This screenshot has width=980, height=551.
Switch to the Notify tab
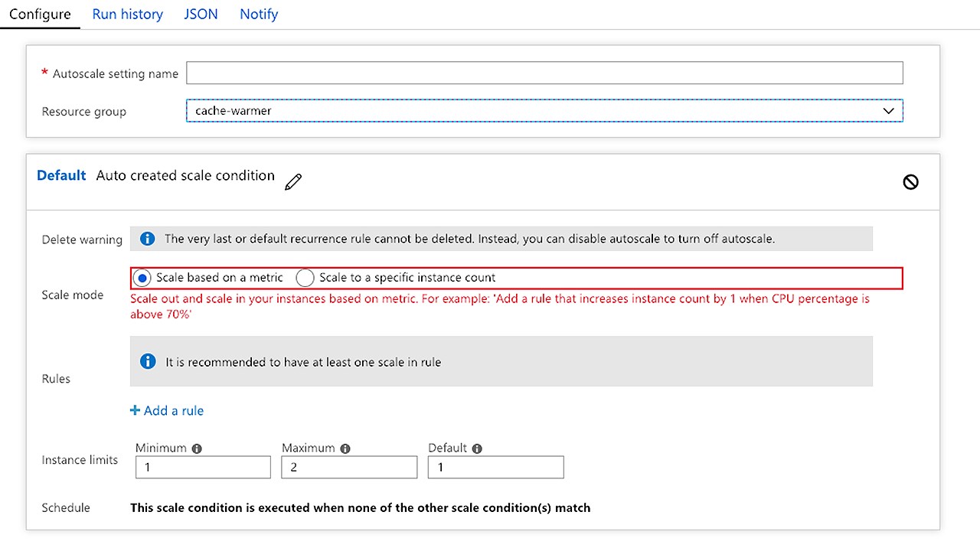click(259, 14)
